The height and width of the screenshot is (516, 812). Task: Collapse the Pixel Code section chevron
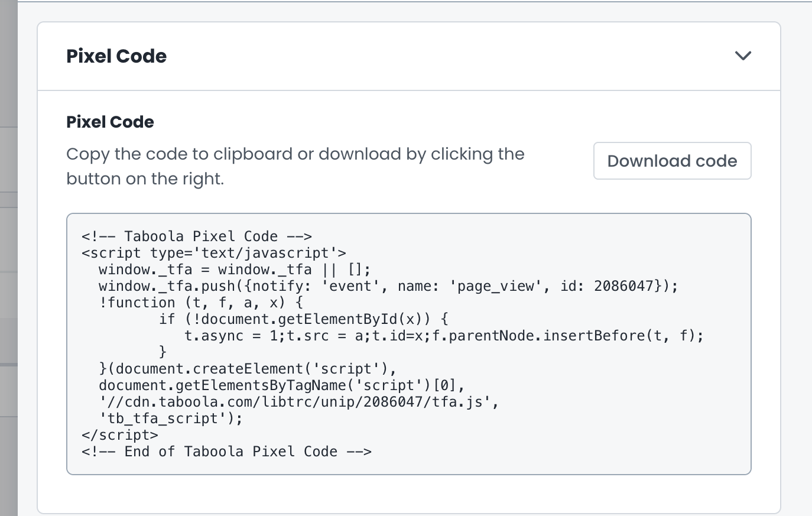(x=743, y=56)
